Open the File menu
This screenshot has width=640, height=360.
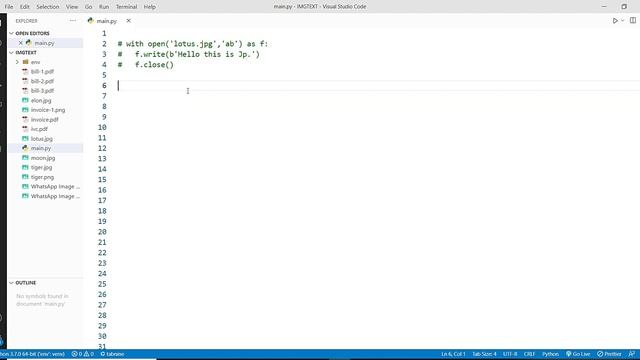tap(9, 7)
